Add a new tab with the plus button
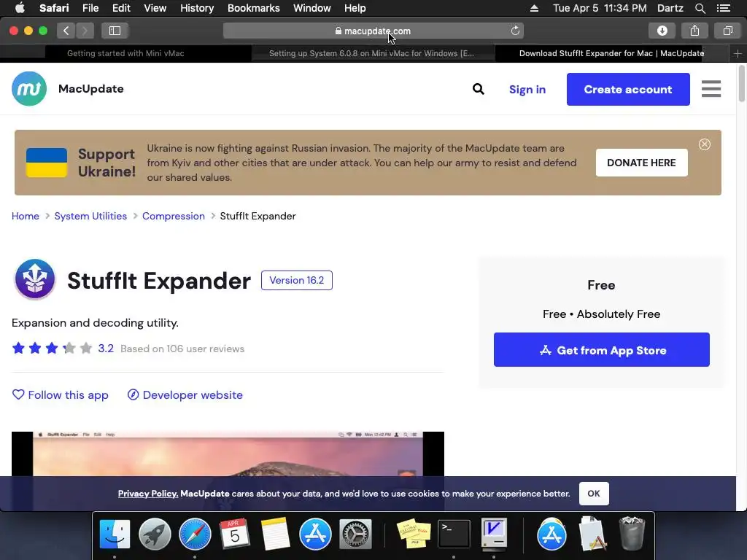747x560 pixels. (x=738, y=53)
